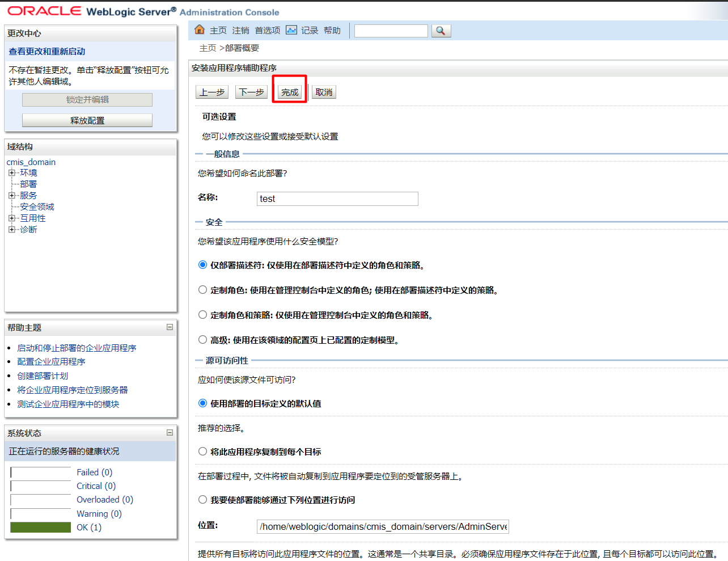The image size is (728, 561).
Task: Click 注销 to log out
Action: coord(240,31)
